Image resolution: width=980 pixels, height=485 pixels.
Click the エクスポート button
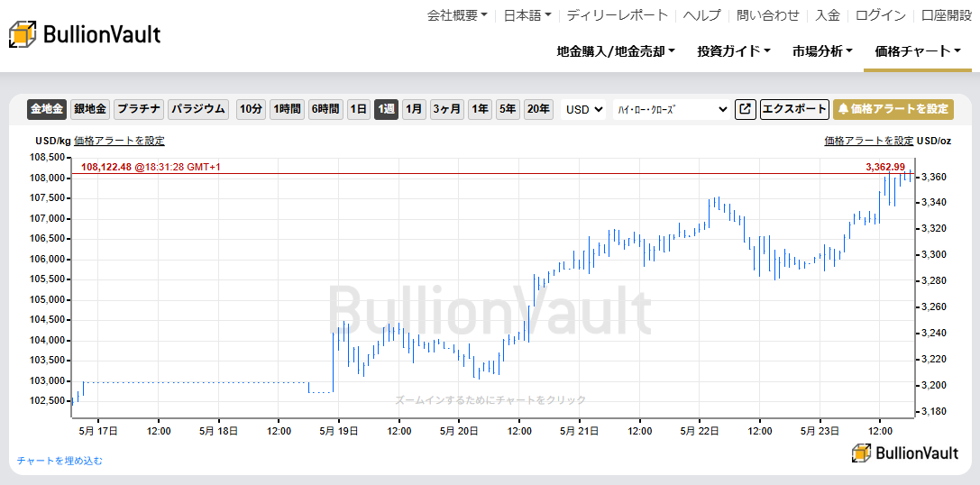click(794, 109)
